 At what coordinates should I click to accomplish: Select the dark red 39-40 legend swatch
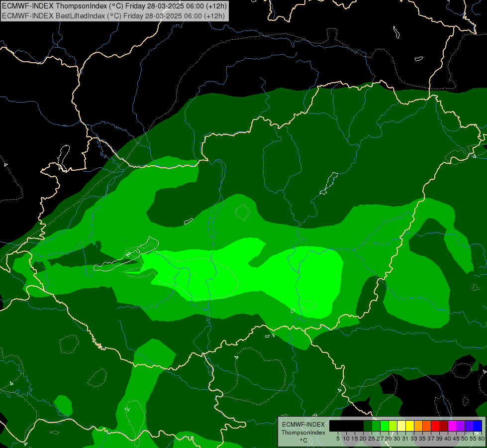[x=444, y=426]
